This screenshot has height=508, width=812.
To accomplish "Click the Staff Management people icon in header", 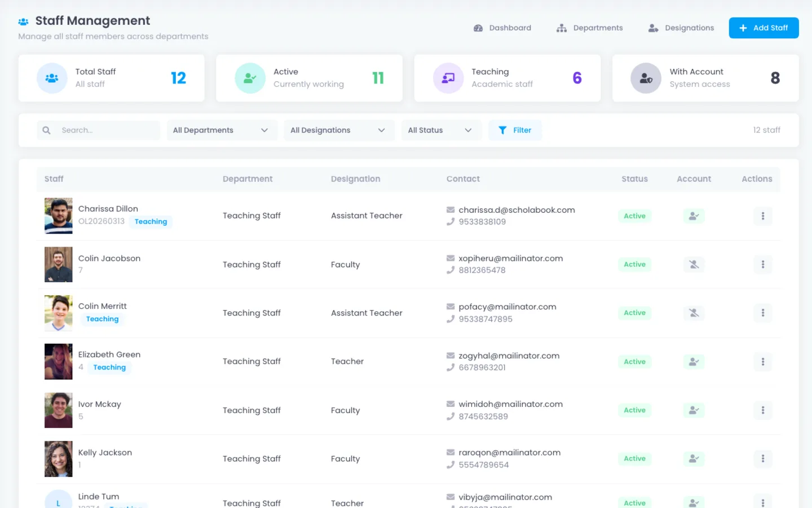I will point(23,21).
